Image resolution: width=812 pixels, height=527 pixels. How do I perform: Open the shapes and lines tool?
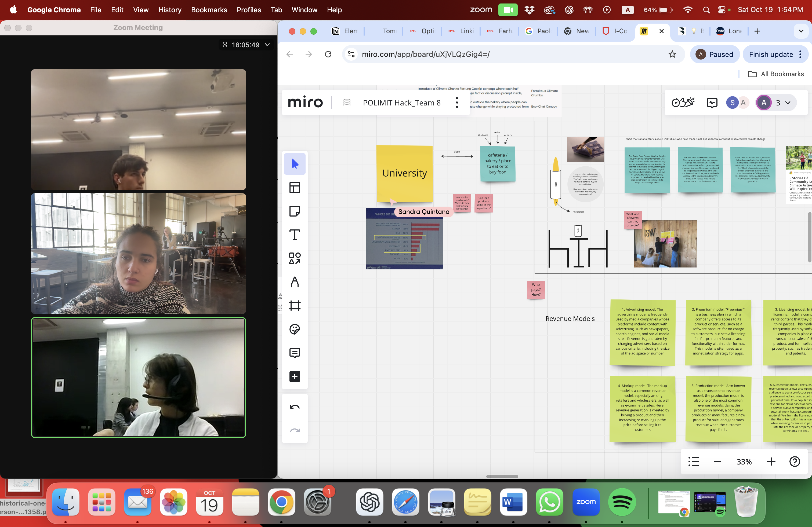295,258
